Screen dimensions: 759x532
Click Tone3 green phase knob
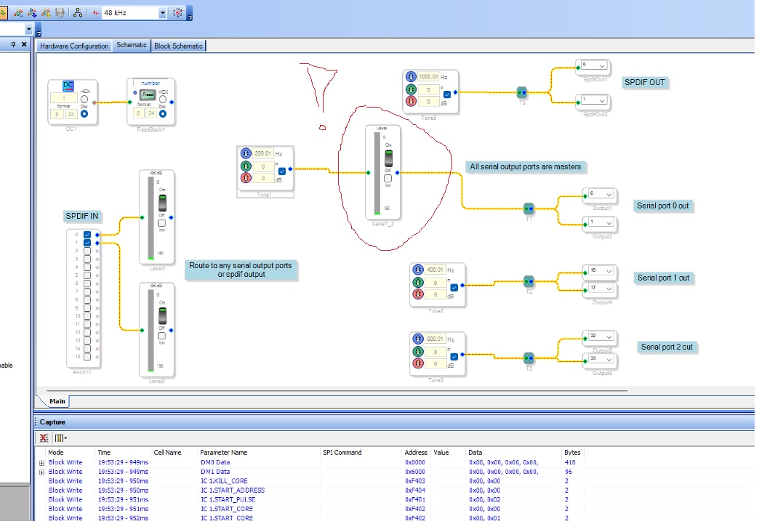point(418,352)
